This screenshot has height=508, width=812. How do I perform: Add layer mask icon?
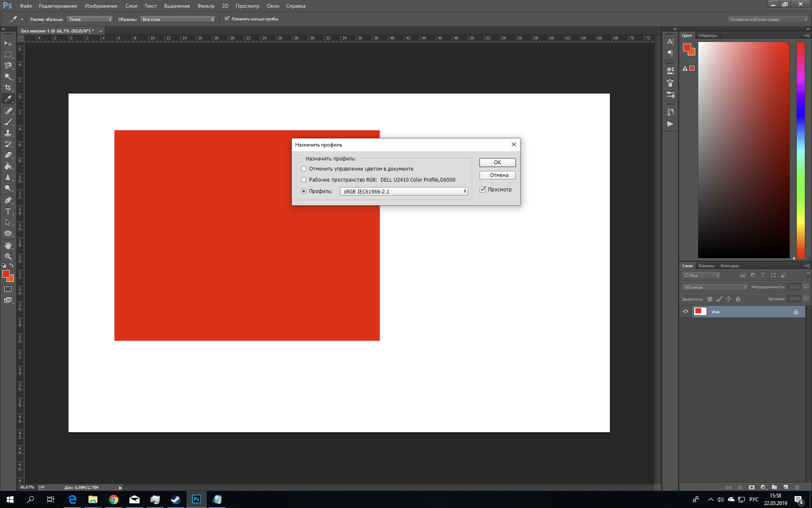[752, 487]
